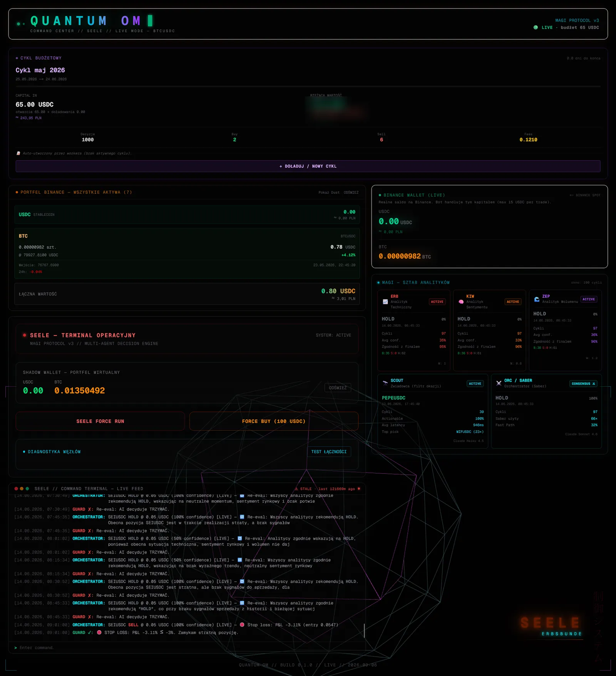Open the BTC asset row in portfolio
616x676 pixels.
point(187,253)
